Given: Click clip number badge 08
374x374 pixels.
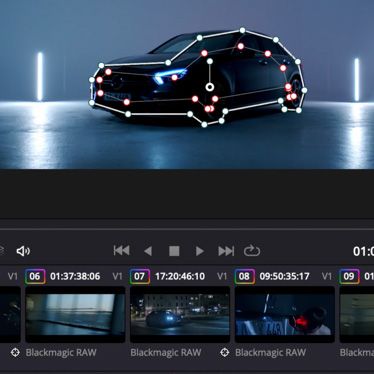Looking at the screenshot, I should coord(244,276).
